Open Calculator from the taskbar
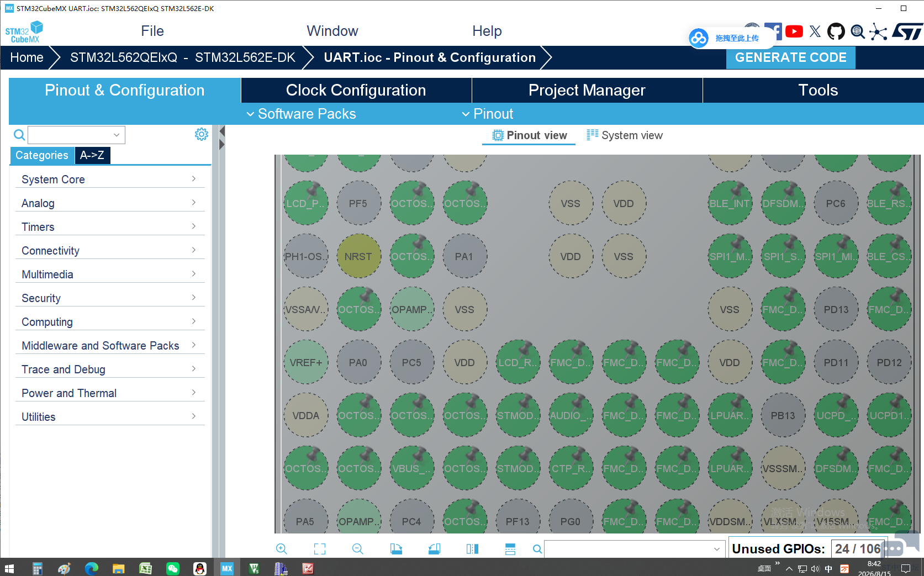Screen dimensions: 924x576 pyautogui.click(x=38, y=568)
